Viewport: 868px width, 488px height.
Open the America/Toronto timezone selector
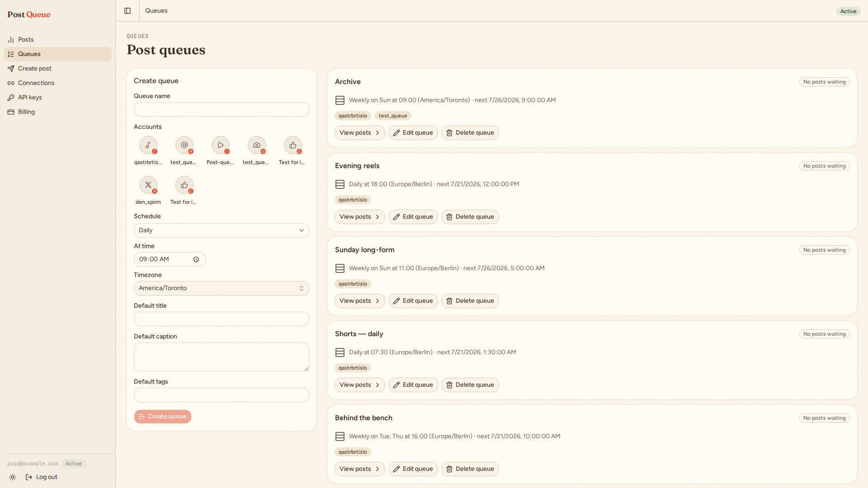tap(222, 288)
